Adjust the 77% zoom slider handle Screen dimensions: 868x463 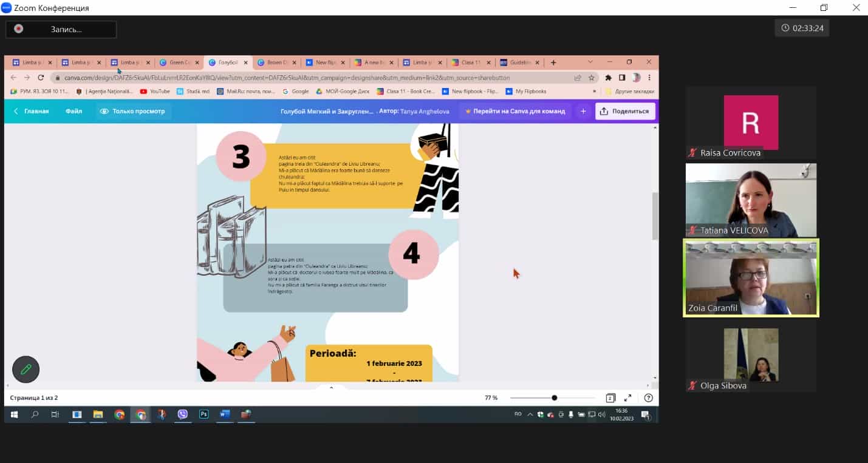pyautogui.click(x=554, y=398)
